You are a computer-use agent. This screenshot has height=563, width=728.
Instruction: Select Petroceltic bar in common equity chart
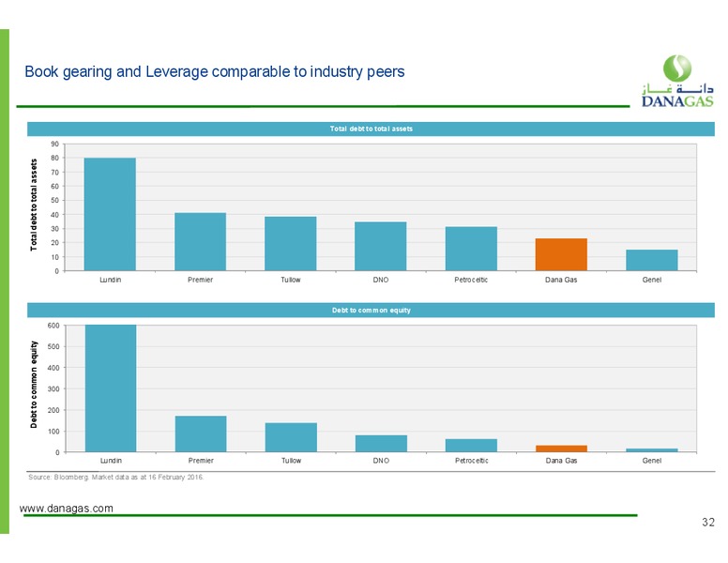[471, 446]
